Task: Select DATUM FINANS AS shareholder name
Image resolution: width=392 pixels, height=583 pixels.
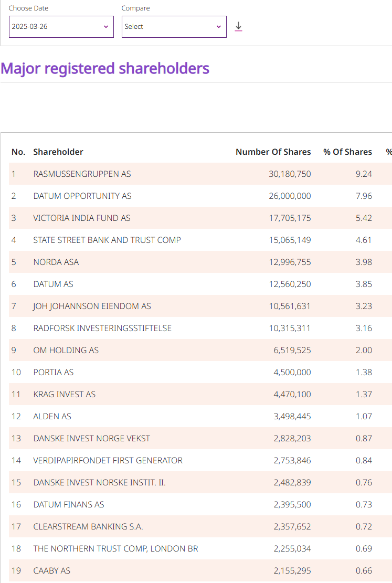Action: coord(68,504)
